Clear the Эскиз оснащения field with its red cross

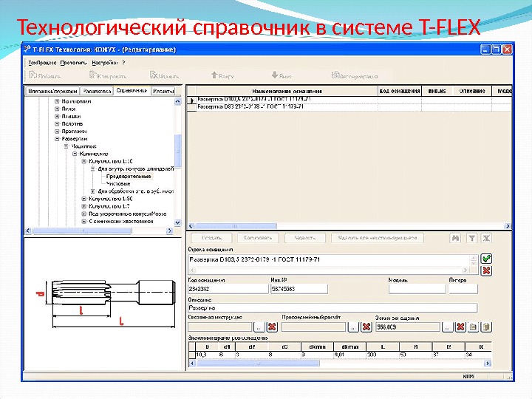(x=460, y=327)
